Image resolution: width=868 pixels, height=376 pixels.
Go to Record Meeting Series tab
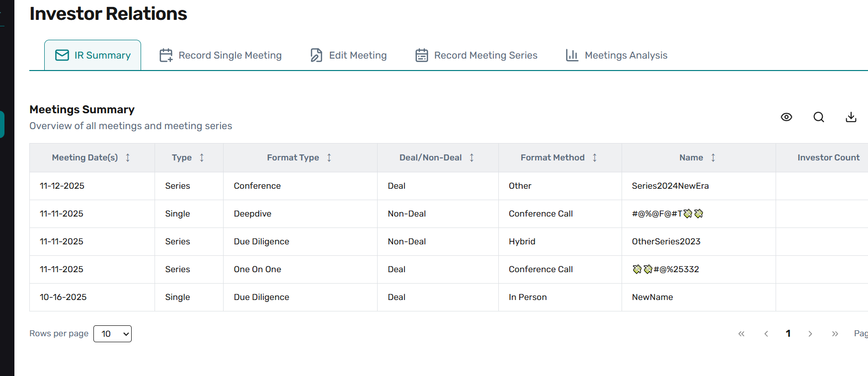click(476, 55)
